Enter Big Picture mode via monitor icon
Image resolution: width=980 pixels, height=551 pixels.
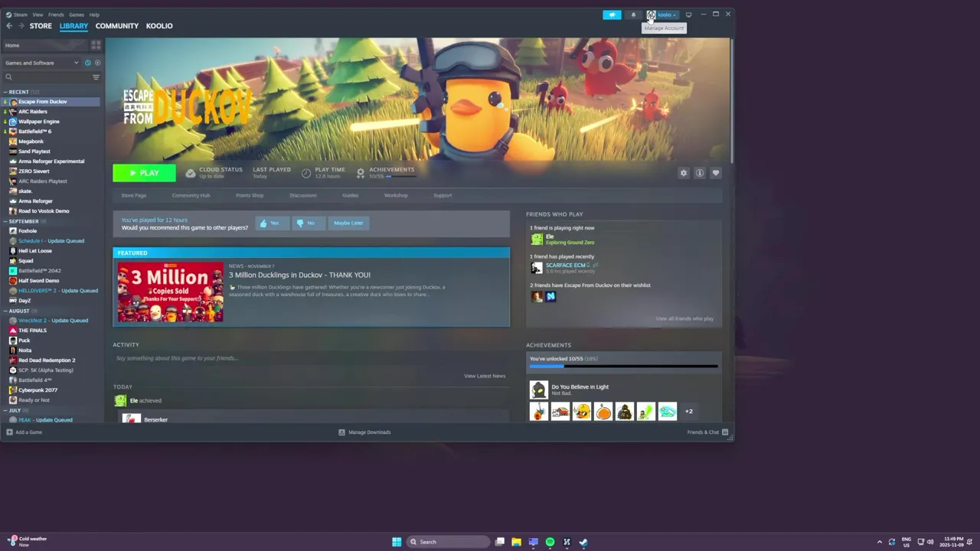[x=688, y=15]
